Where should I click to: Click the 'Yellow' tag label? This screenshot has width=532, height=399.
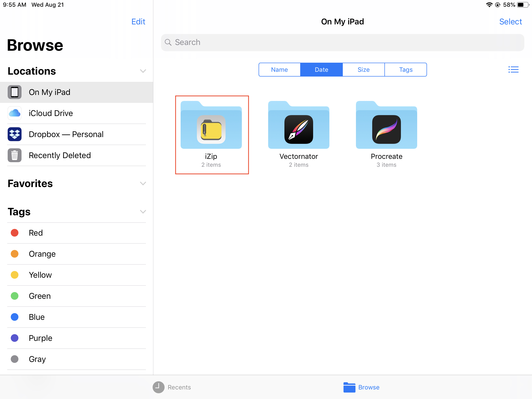[x=40, y=275]
